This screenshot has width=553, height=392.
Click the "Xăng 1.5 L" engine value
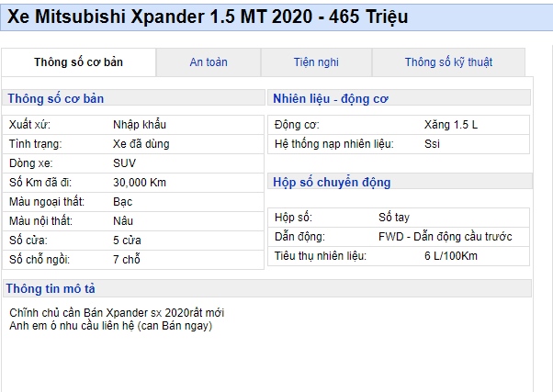[x=451, y=125]
